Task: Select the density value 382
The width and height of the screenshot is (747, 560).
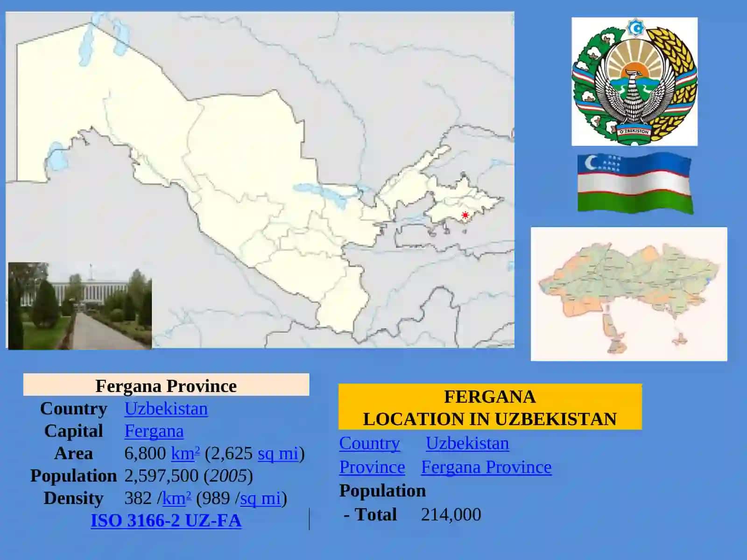Action: pyautogui.click(x=138, y=498)
